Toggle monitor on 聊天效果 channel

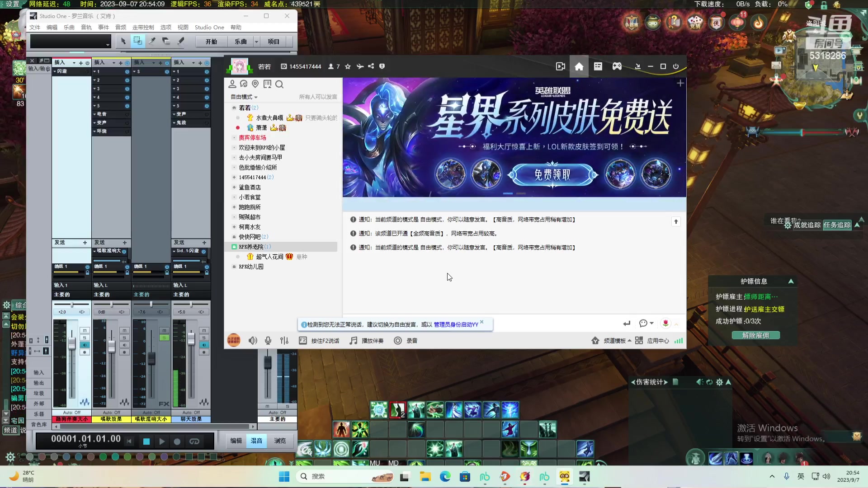point(204,345)
